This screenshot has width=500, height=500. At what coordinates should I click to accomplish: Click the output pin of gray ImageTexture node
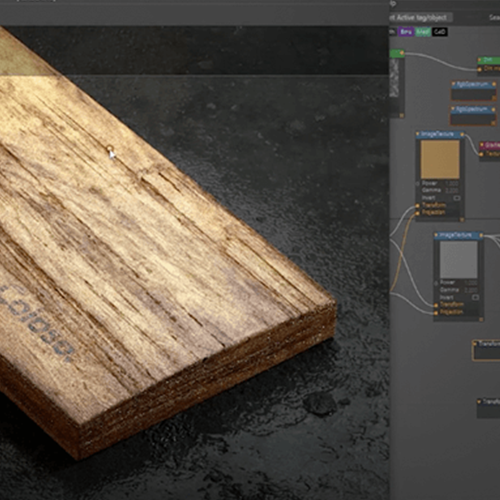(481, 235)
